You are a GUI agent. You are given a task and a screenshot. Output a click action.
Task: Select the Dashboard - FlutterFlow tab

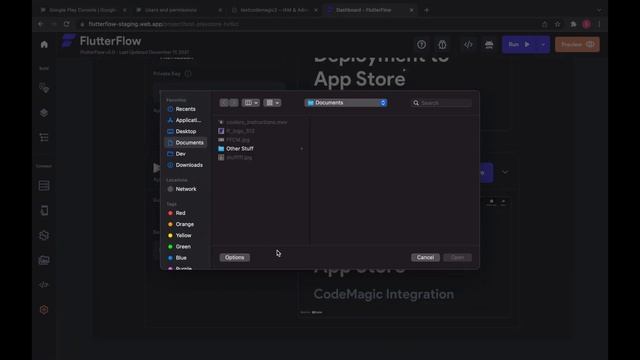pos(370,10)
